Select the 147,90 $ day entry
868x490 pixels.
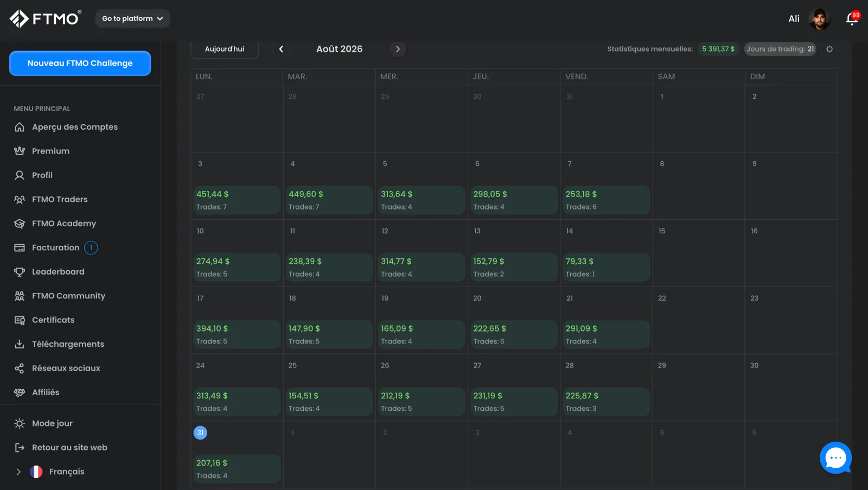[329, 335]
